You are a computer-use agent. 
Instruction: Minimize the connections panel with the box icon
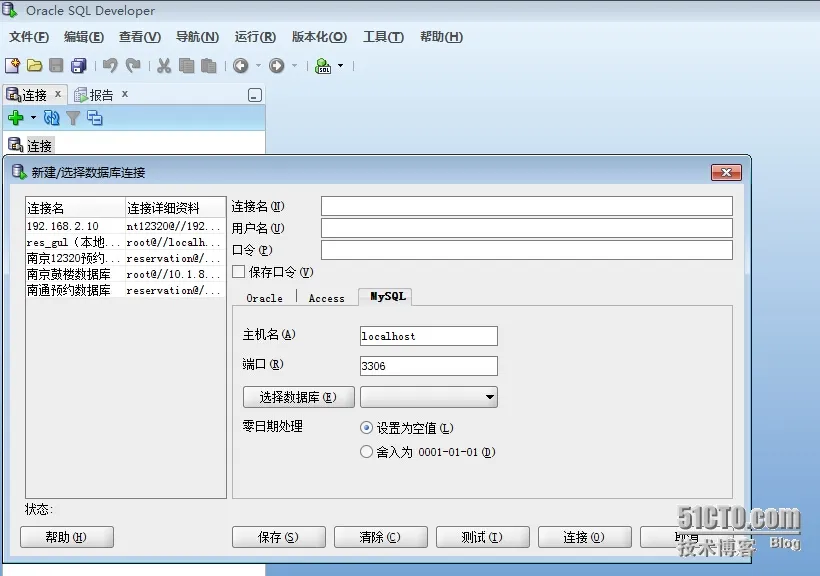[255, 95]
